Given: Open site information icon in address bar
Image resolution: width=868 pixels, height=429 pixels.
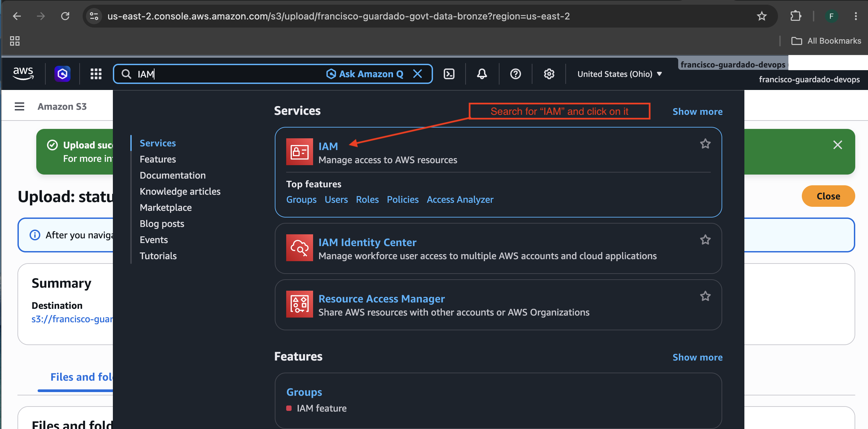Looking at the screenshot, I should click(94, 16).
